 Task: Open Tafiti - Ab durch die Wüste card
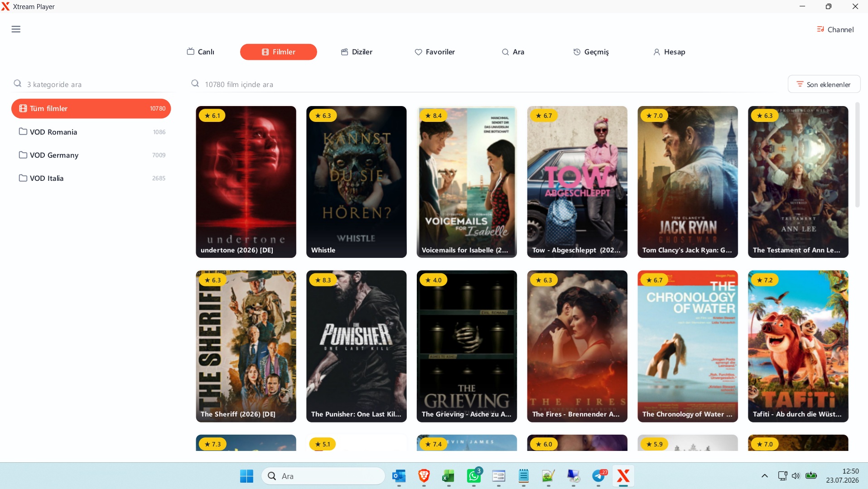click(798, 346)
